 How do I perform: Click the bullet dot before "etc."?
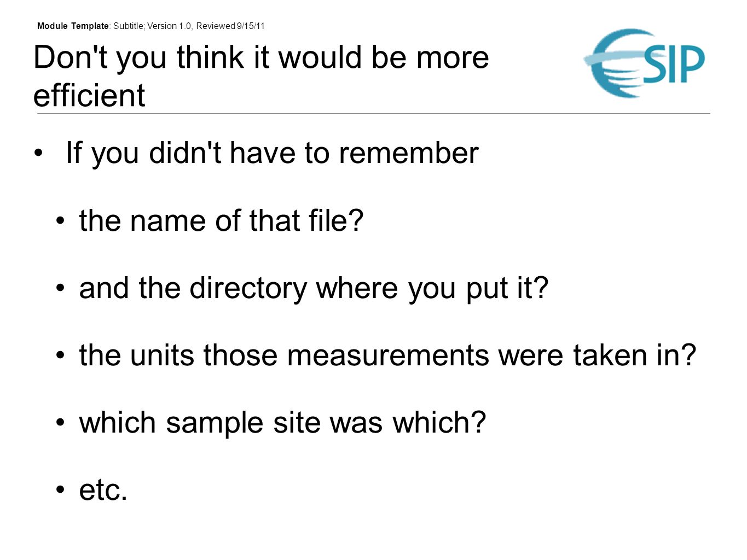(60, 490)
